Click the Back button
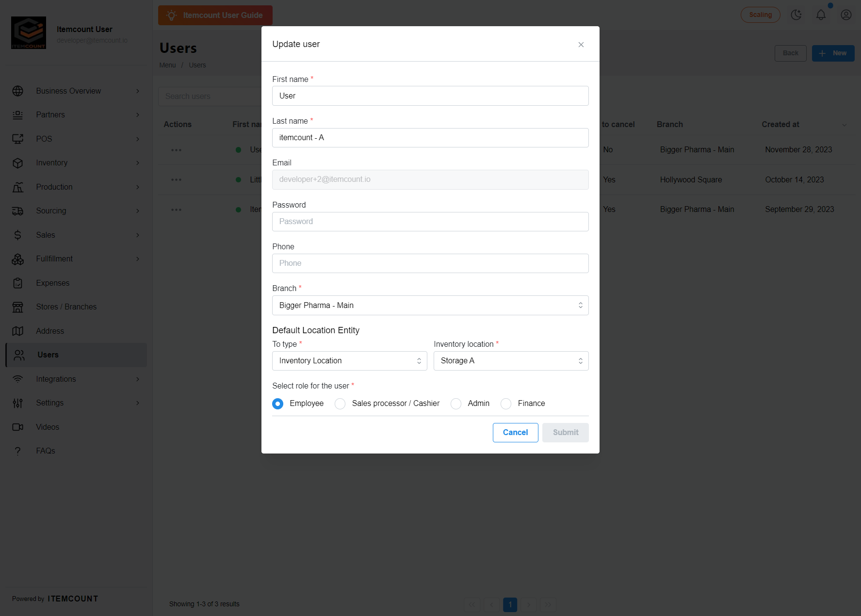The image size is (861, 616). tap(790, 53)
